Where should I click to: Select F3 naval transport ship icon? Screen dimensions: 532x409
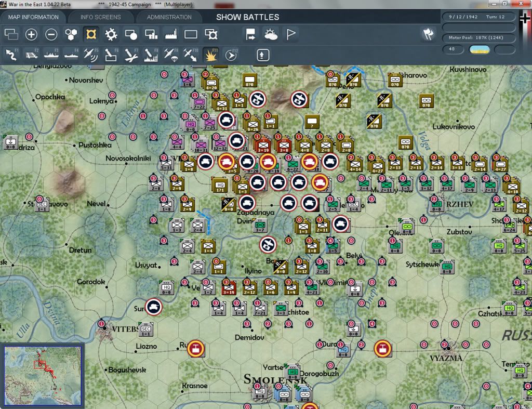point(51,55)
